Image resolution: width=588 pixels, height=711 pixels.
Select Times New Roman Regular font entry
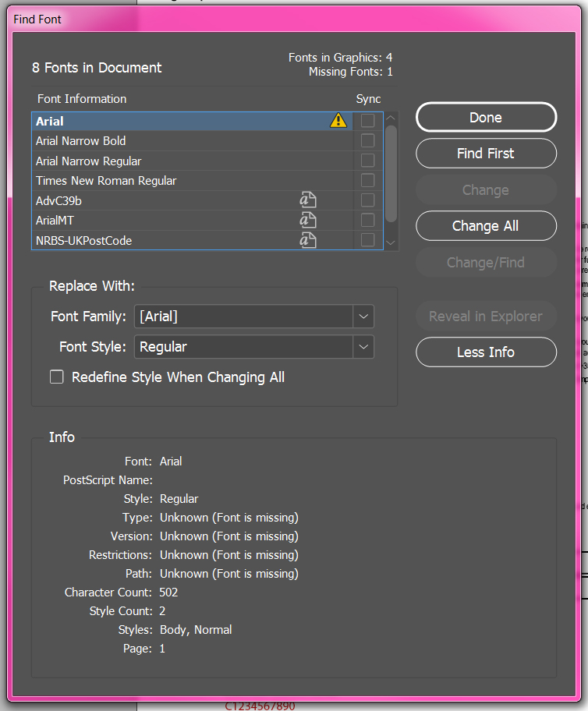point(106,181)
